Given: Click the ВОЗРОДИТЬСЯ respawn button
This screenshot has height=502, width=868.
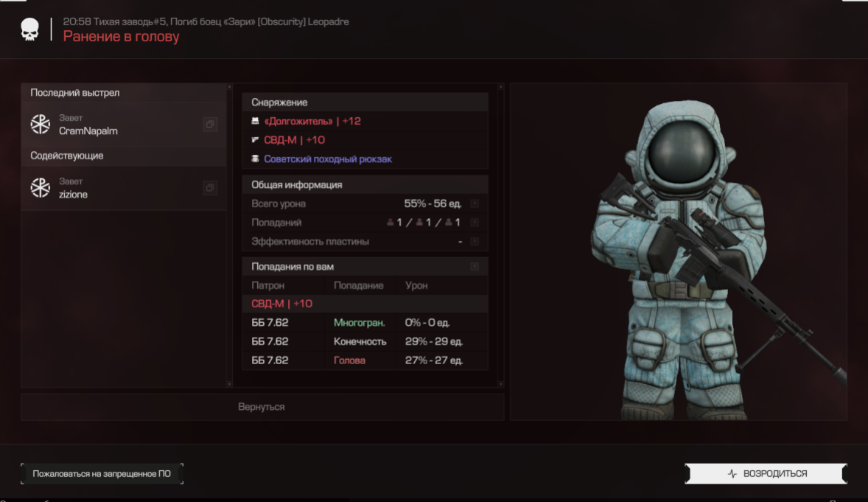Looking at the screenshot, I should click(x=766, y=474).
